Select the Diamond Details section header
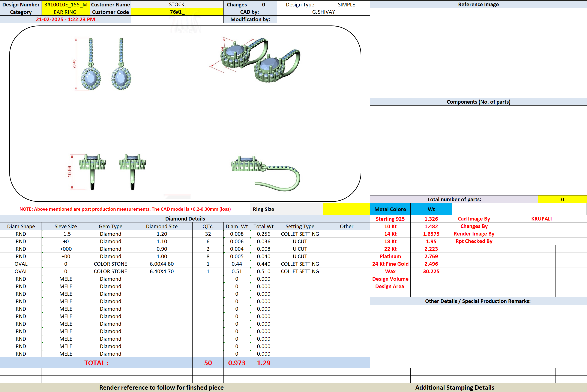Viewport: 587px width, 392px height. click(185, 219)
